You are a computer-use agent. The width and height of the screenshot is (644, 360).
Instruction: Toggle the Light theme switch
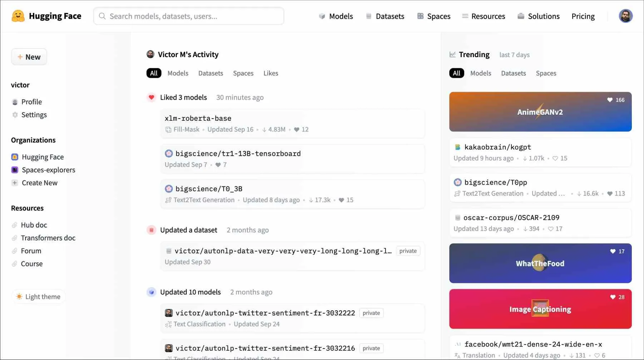coord(38,297)
